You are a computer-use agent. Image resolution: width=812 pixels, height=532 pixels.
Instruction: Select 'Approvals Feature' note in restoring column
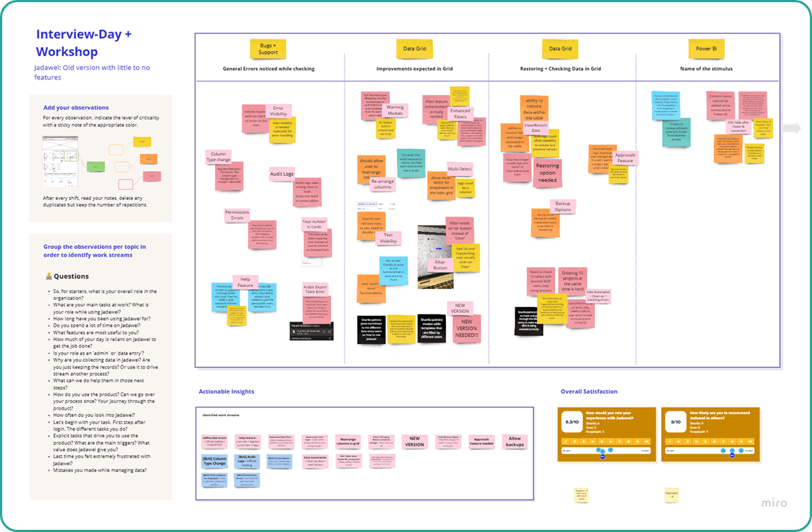(x=625, y=158)
